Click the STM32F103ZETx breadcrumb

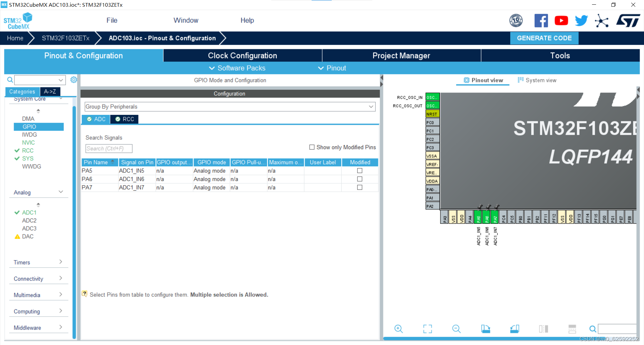point(65,38)
